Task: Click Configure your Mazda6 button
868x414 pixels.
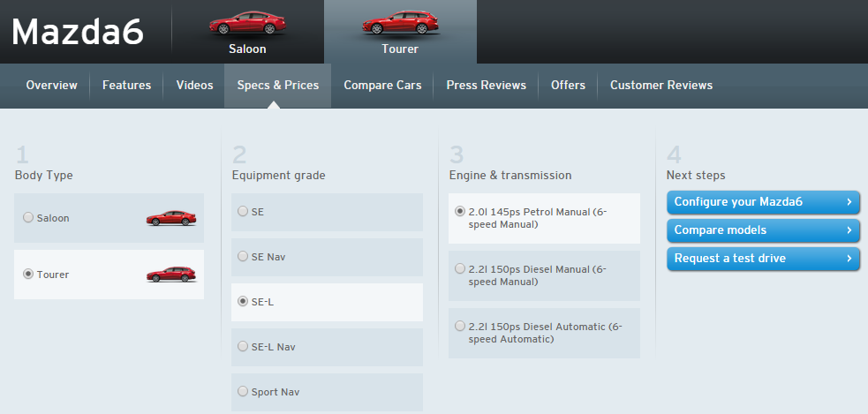Action: coord(764,202)
